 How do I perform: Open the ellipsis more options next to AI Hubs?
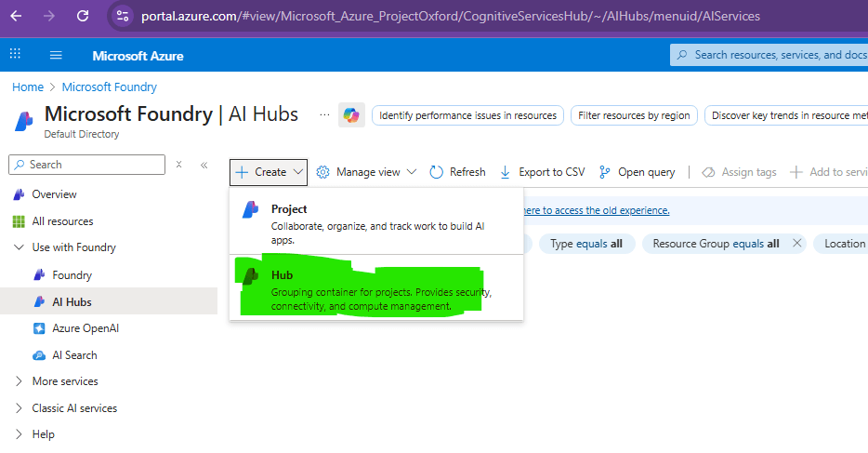(324, 115)
